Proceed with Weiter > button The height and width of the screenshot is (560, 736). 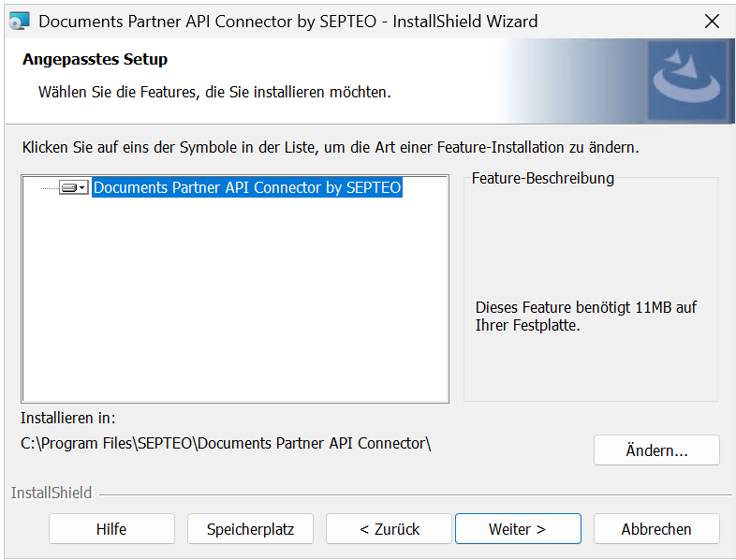518,529
